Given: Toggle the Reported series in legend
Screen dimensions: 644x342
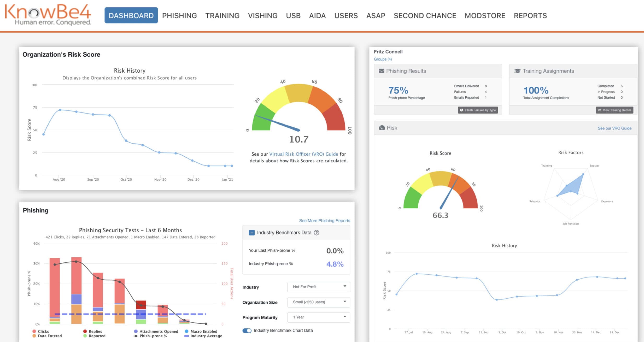Looking at the screenshot, I should pos(97,336).
